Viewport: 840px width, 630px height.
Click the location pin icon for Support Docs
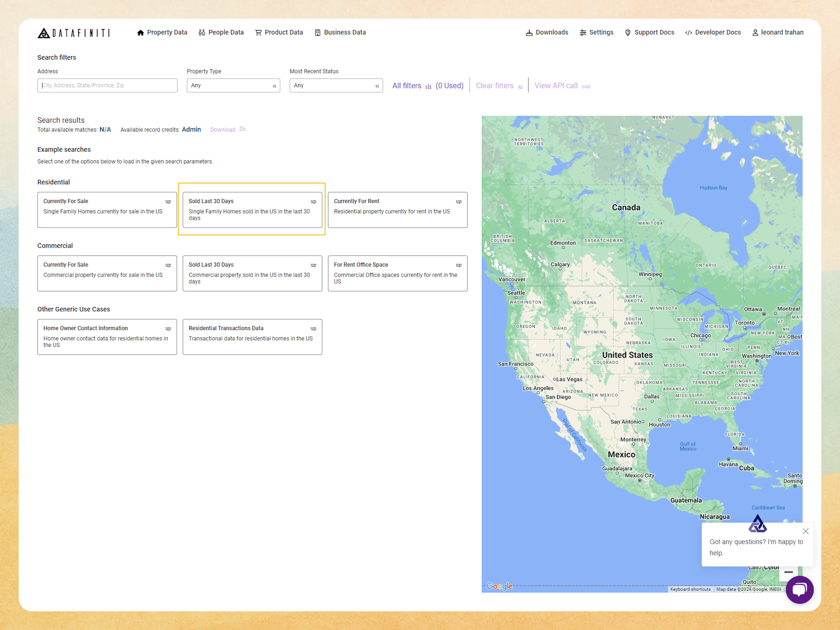tap(628, 32)
